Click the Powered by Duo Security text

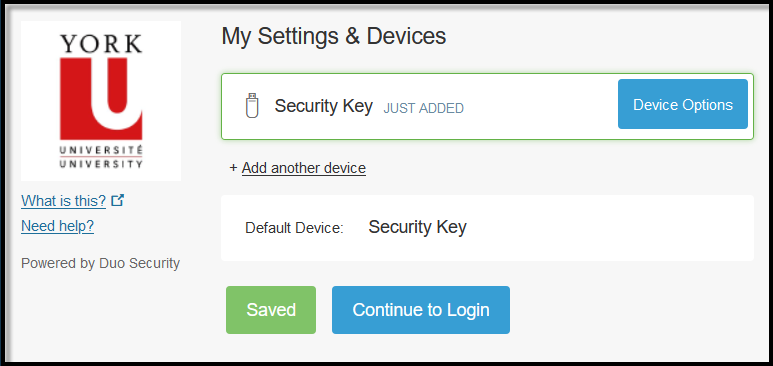(x=101, y=263)
